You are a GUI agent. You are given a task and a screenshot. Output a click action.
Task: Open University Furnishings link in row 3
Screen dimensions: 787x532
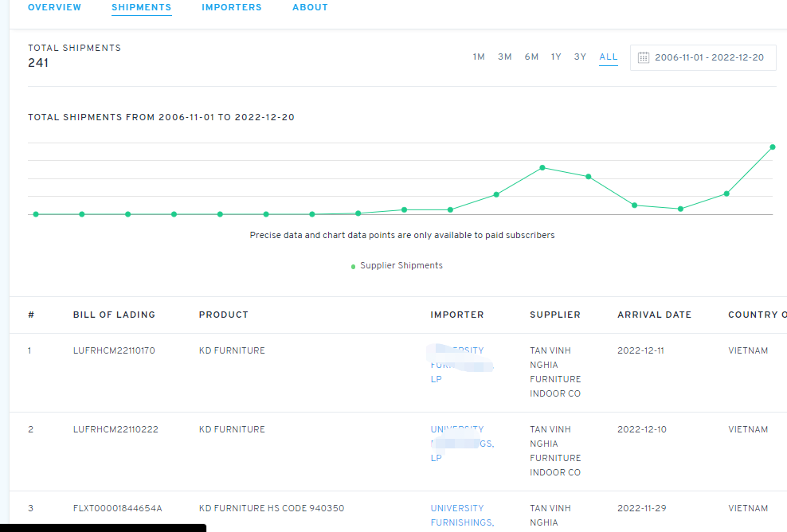point(462,515)
